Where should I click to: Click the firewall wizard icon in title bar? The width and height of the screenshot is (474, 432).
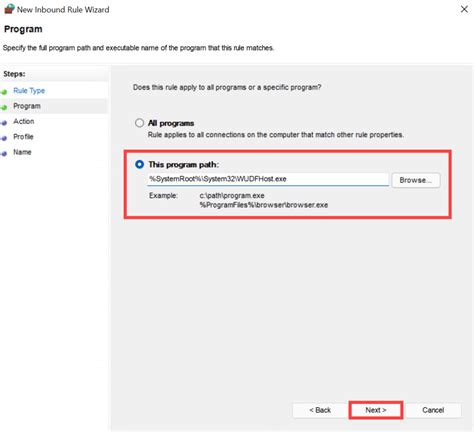9,9
